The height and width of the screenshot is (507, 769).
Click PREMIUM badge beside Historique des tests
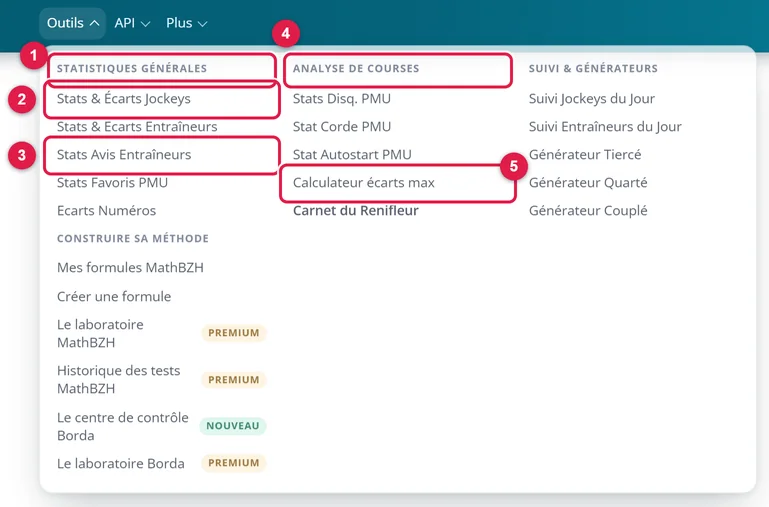point(234,380)
